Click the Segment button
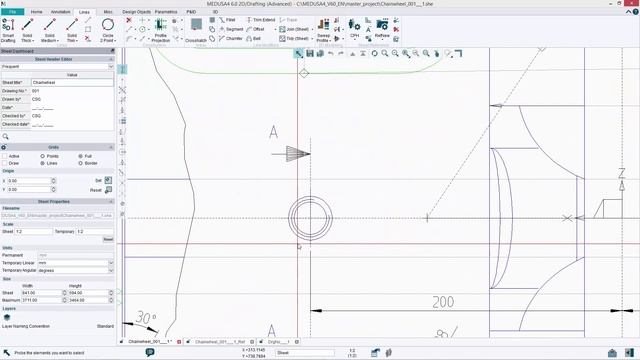The height and width of the screenshot is (360, 640). pyautogui.click(x=231, y=29)
